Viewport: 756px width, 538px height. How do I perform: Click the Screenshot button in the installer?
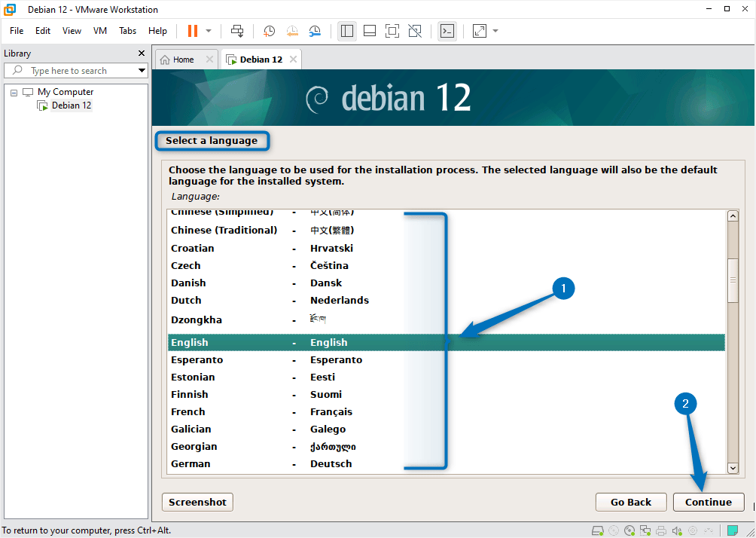click(x=197, y=502)
